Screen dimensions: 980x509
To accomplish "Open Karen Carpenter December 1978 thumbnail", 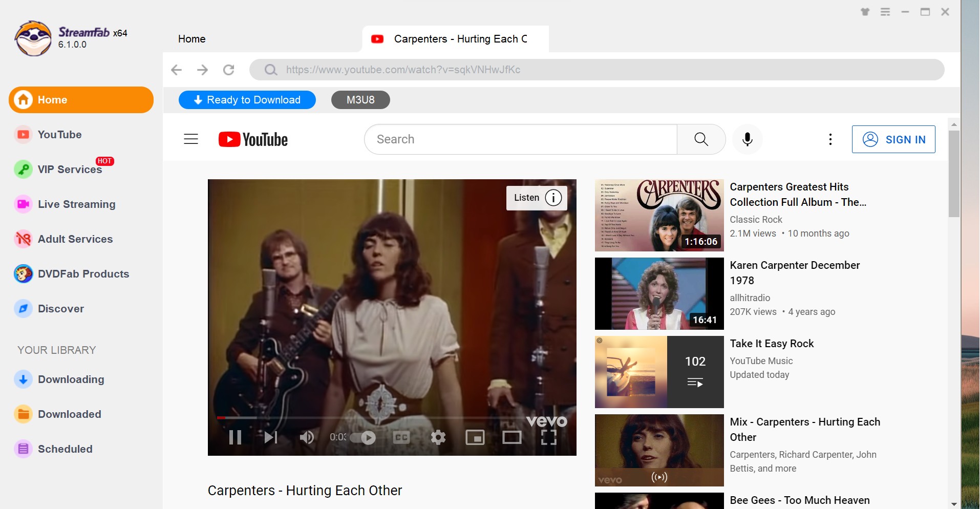I will point(659,293).
